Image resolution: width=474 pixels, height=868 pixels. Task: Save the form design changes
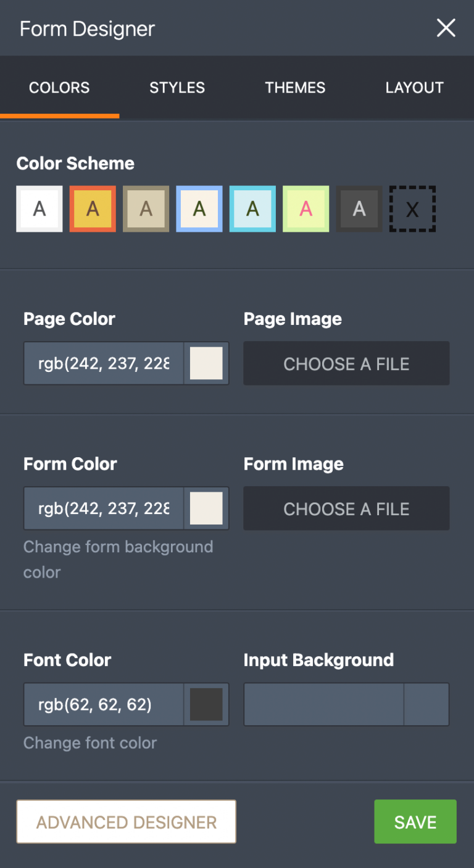(415, 822)
